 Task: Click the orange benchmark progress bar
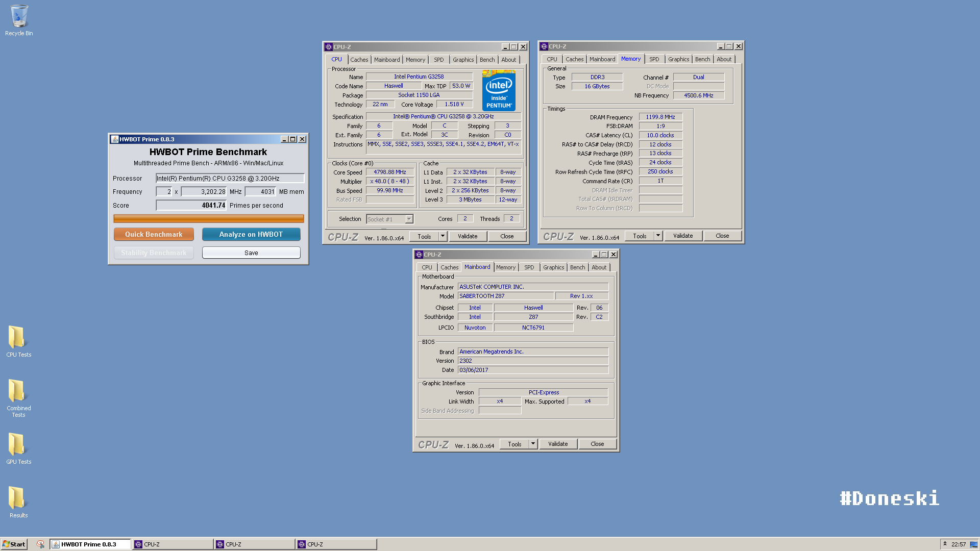(208, 218)
